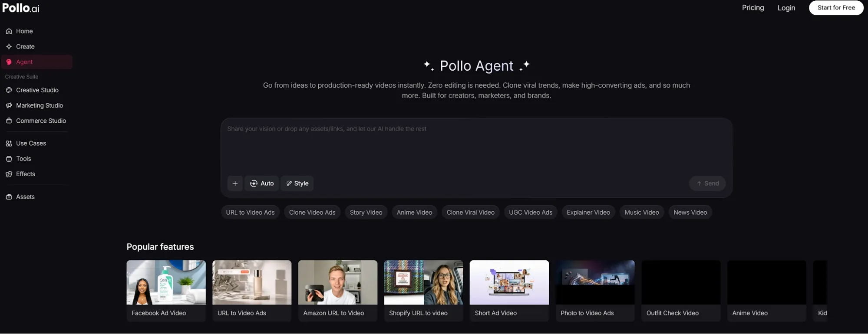Open the Home page label
This screenshot has height=334, width=868.
[x=24, y=31]
